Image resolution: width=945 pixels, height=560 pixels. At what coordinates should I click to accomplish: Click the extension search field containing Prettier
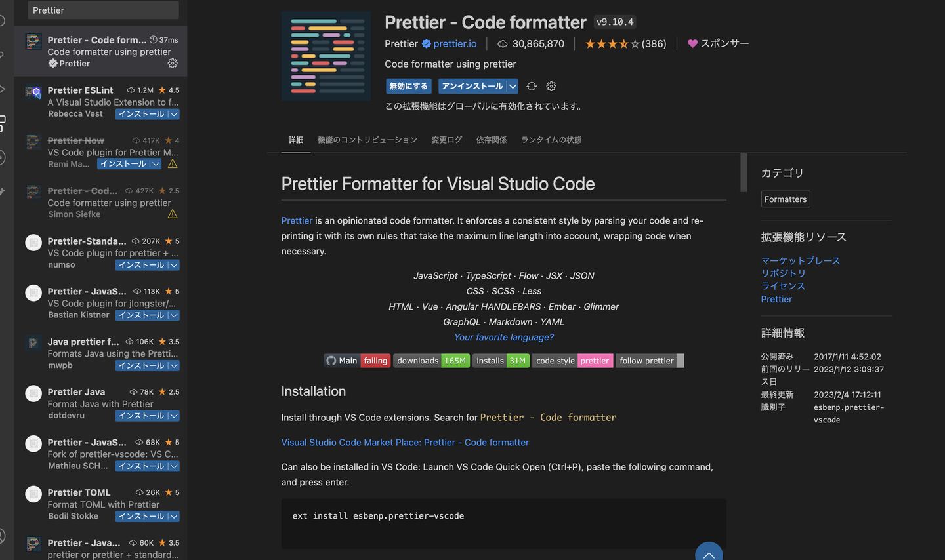coord(103,10)
